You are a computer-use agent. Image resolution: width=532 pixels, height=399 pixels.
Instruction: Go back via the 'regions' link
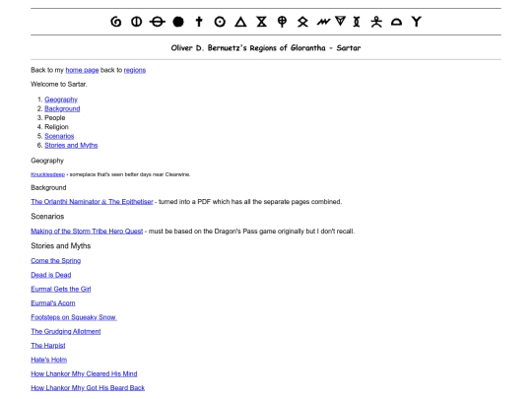click(x=135, y=70)
